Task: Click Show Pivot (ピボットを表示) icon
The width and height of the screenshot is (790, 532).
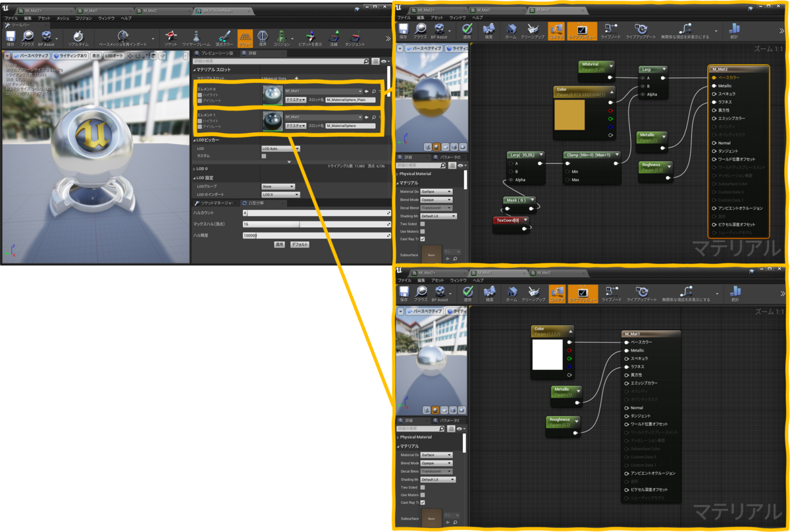Action: (310, 38)
